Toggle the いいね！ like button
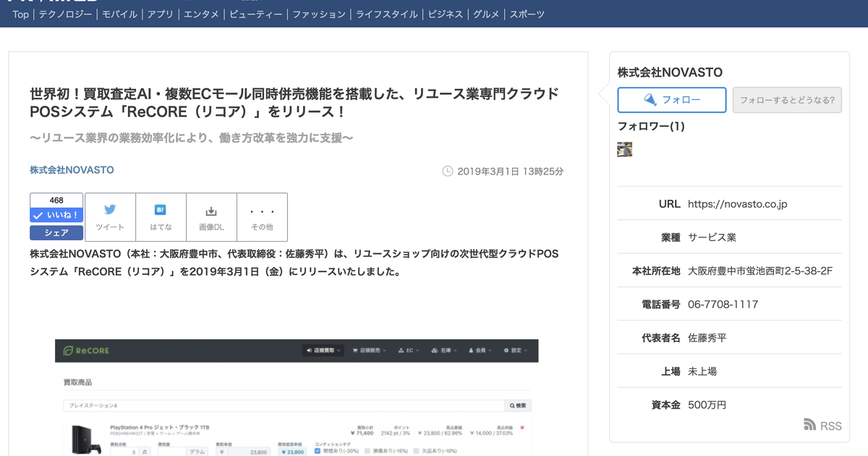This screenshot has height=456, width=868. (56, 216)
